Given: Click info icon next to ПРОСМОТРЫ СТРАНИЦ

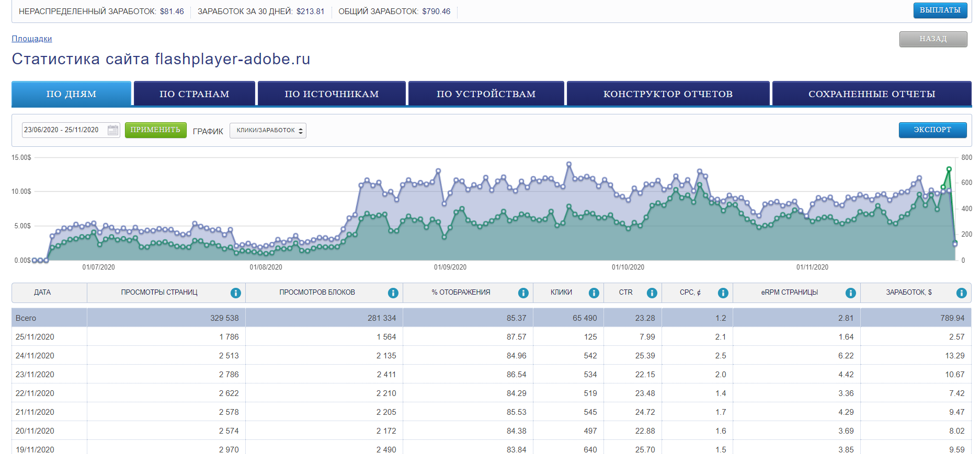Looking at the screenshot, I should (236, 293).
